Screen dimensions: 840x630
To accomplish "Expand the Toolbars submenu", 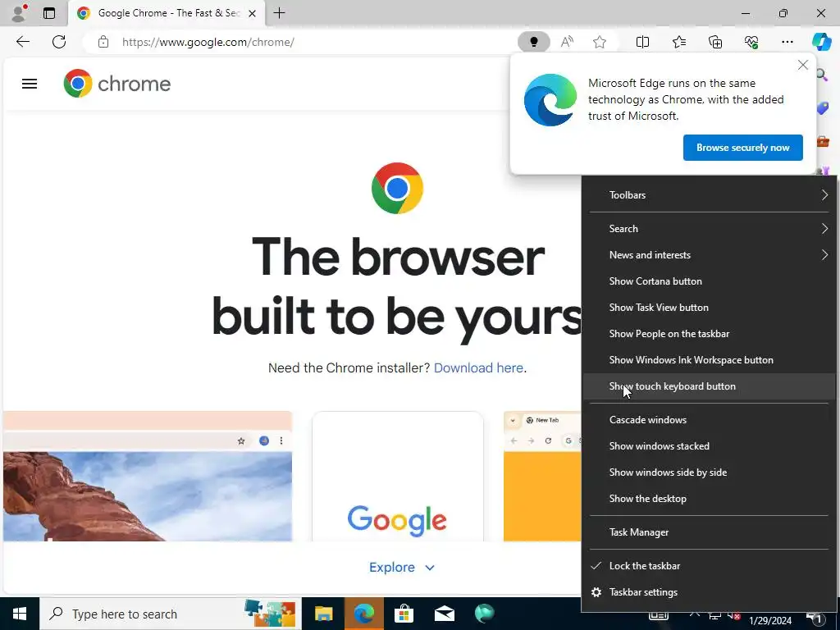I will (710, 195).
